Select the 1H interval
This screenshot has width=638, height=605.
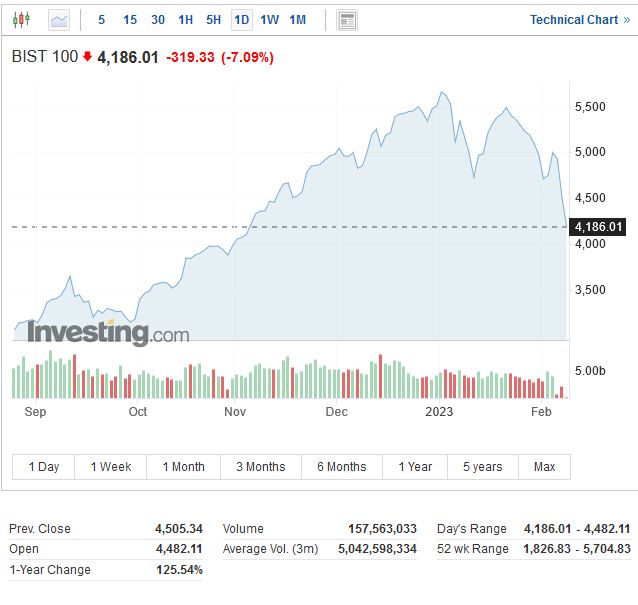point(186,19)
